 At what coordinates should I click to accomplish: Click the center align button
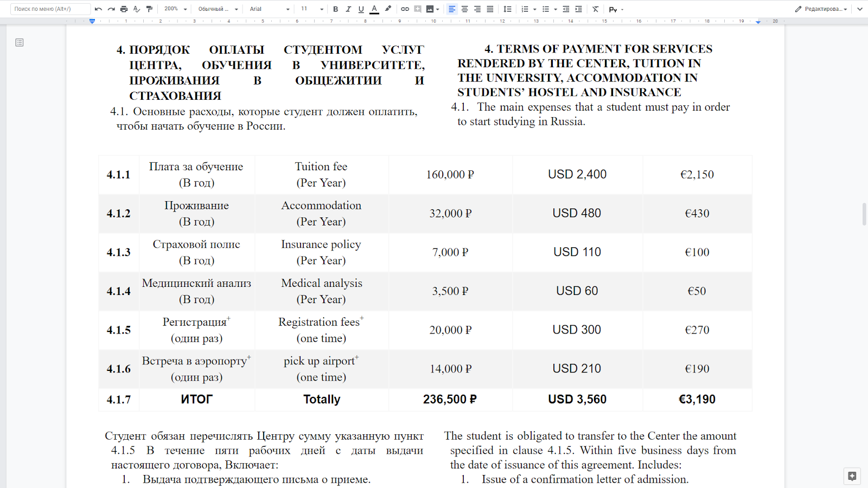464,9
